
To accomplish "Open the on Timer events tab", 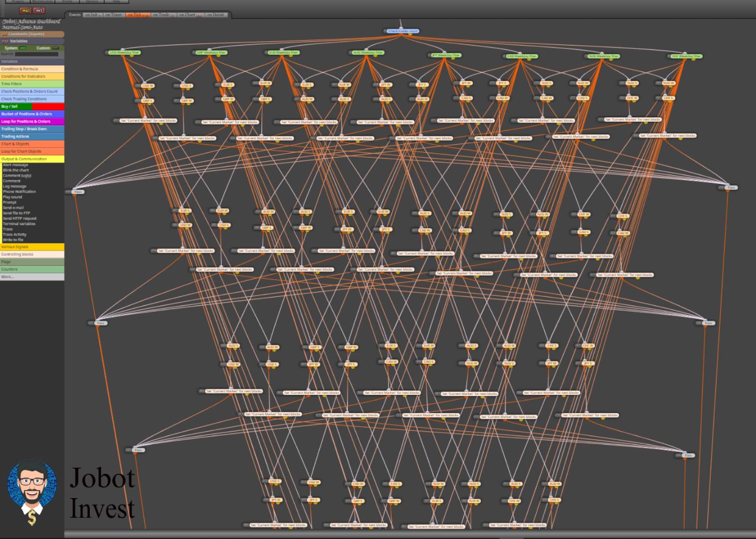I will click(114, 15).
